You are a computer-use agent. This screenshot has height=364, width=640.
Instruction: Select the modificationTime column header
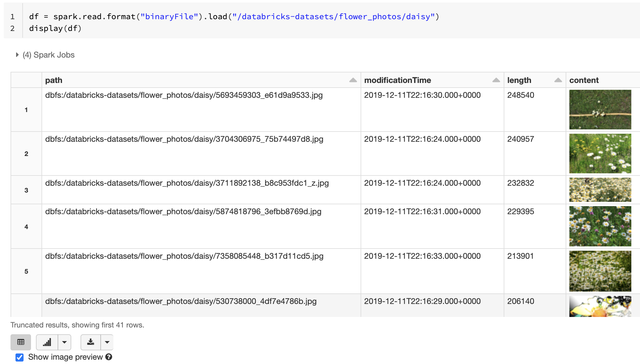(432, 80)
